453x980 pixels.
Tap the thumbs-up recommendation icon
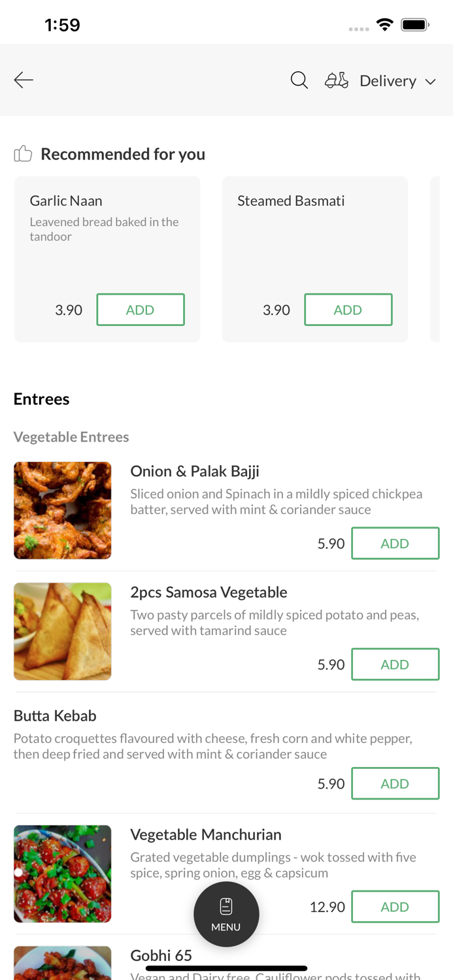pos(23,153)
